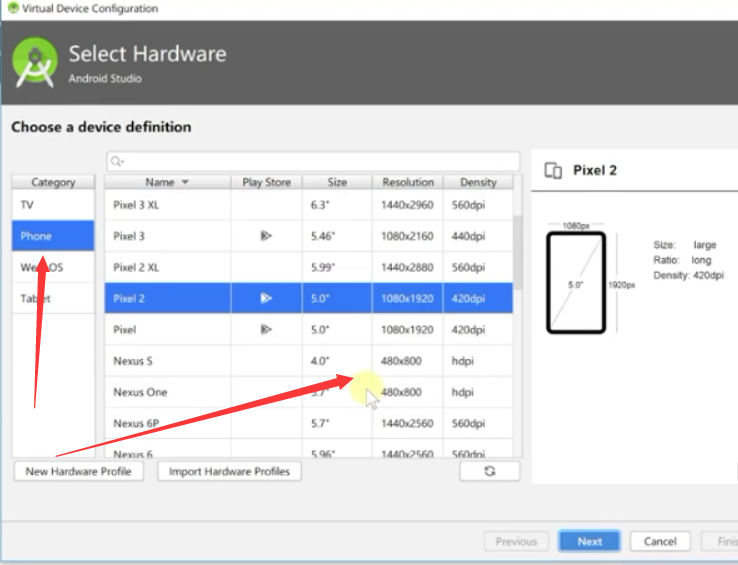Click the 1080x2160 resolution cell
Viewport: 738px width, 565px height.
point(407,236)
